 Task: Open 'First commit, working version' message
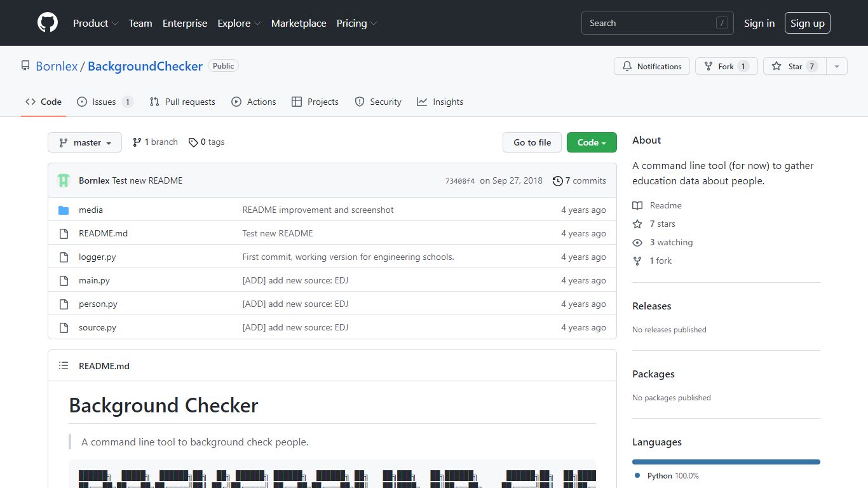point(348,257)
